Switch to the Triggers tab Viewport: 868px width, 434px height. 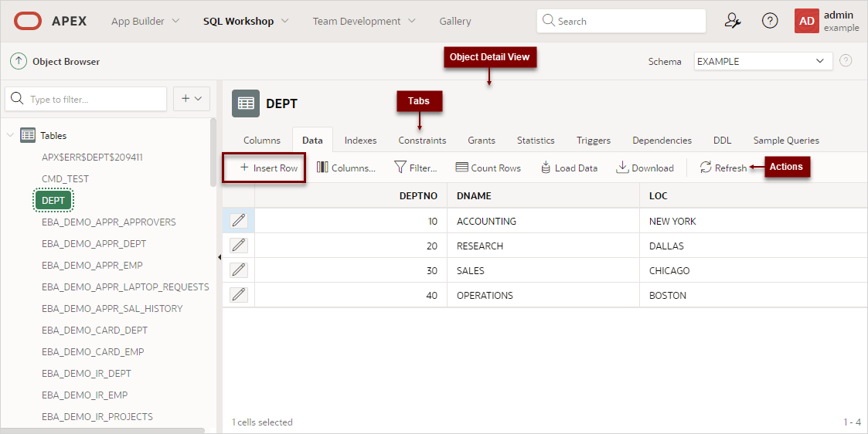[594, 141]
